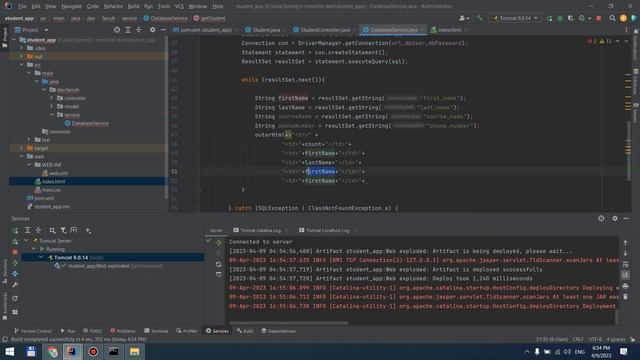
Task: Open the Terminal tool window
Action: 156,331
